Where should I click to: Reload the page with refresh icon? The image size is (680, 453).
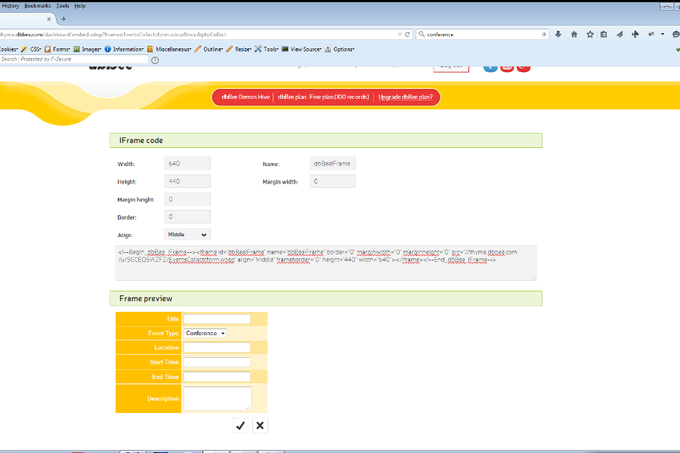pyautogui.click(x=407, y=34)
